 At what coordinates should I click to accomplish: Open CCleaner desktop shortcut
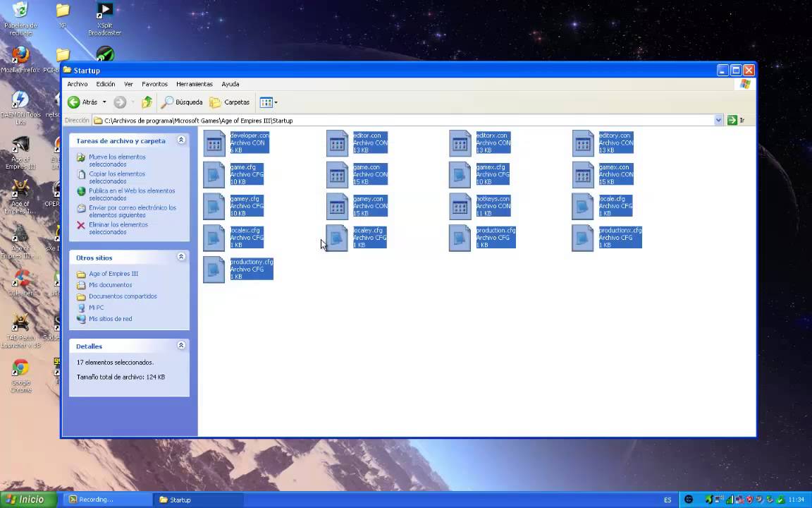coord(20,283)
